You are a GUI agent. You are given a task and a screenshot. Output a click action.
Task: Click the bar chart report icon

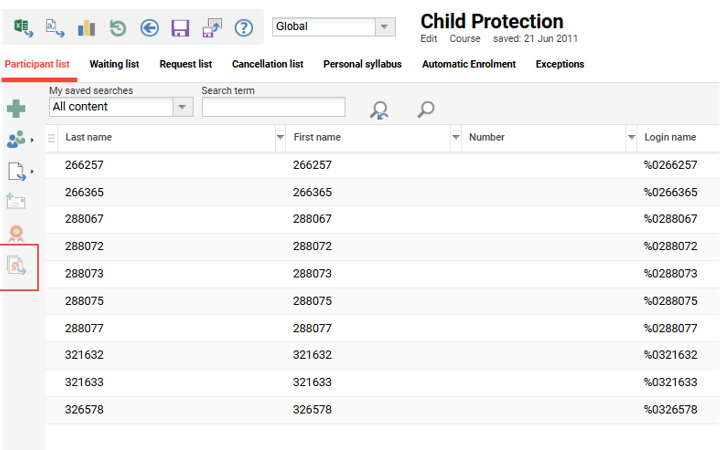87,28
